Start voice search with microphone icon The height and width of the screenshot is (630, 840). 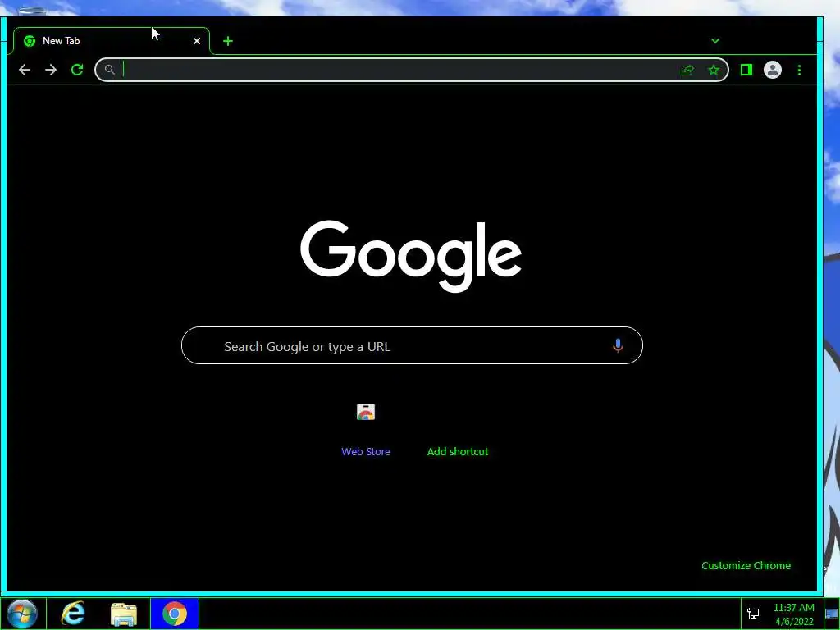(x=618, y=346)
